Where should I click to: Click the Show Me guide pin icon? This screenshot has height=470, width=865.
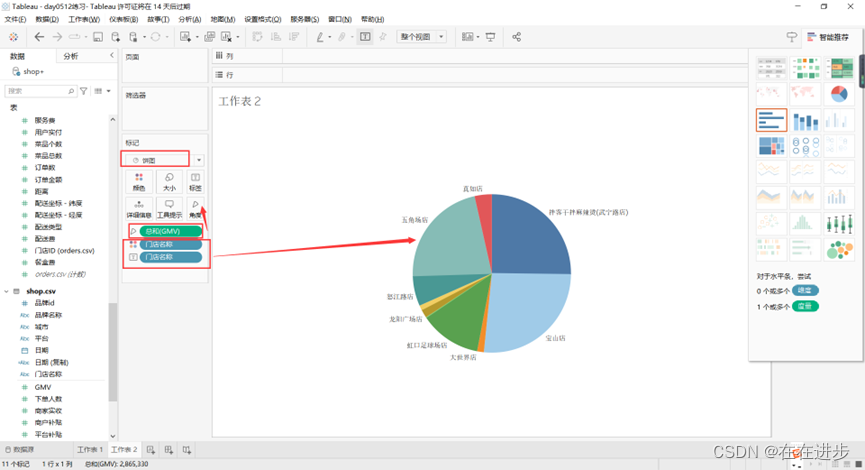(x=792, y=37)
